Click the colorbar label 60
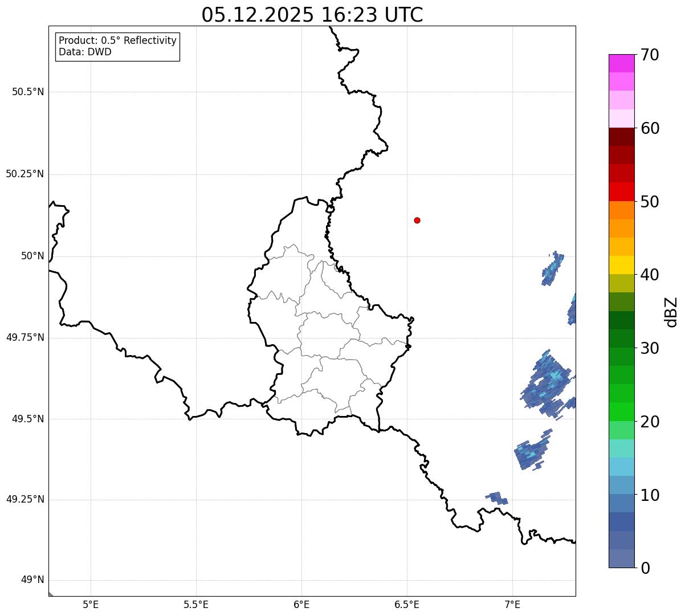 tap(650, 128)
